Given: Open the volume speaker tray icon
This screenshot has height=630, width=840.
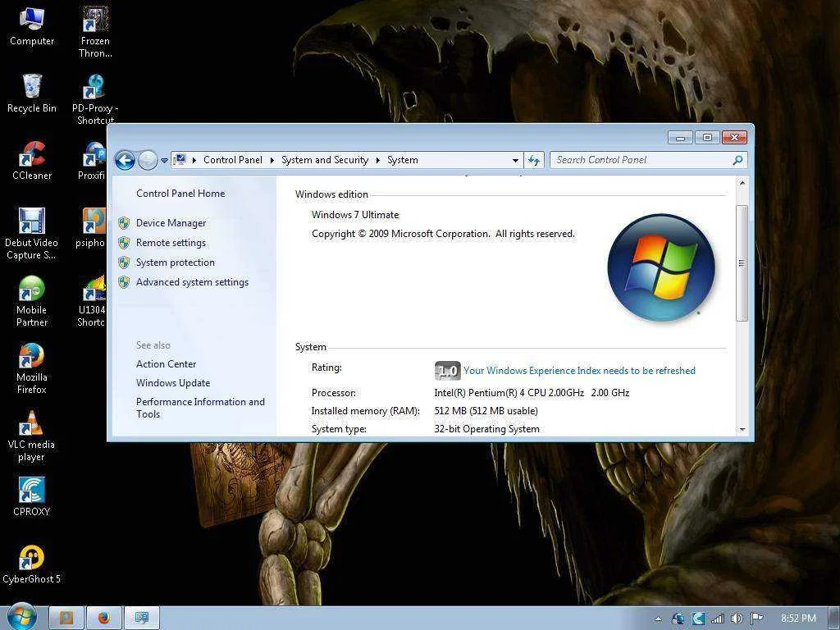Looking at the screenshot, I should [737, 619].
